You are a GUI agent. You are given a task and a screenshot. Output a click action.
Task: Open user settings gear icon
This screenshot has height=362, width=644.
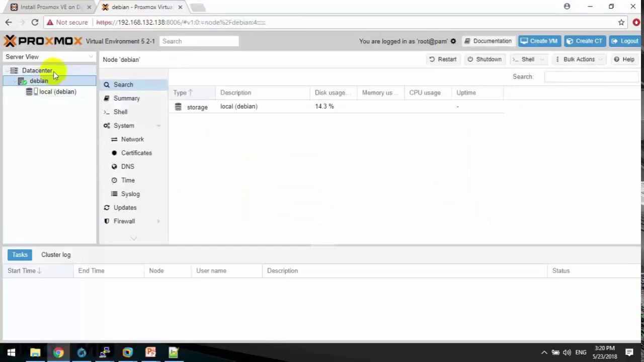453,41
